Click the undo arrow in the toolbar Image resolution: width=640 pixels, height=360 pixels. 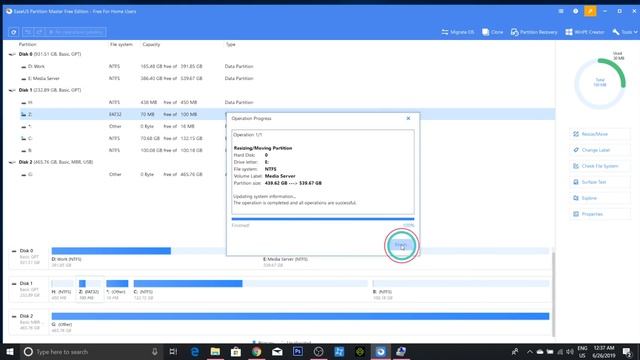(28, 32)
